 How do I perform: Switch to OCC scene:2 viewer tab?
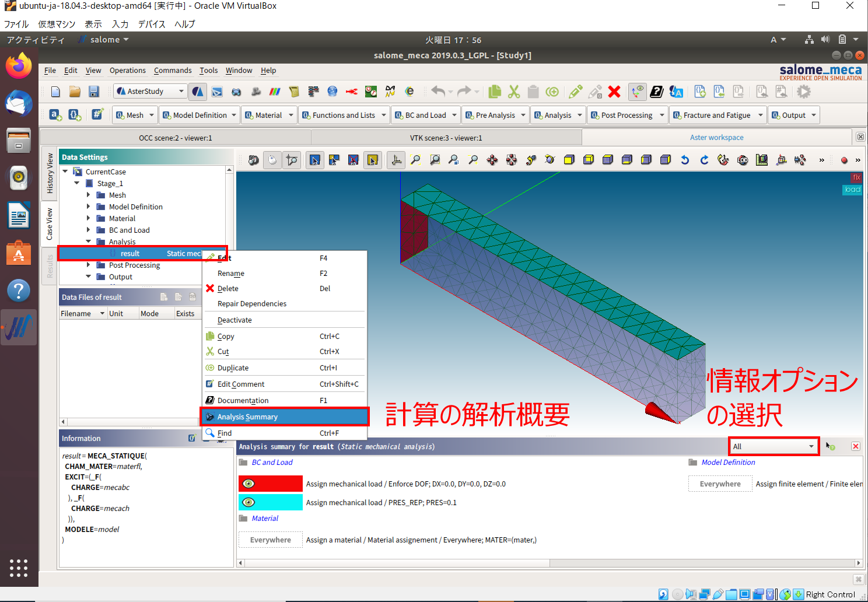pyautogui.click(x=176, y=138)
